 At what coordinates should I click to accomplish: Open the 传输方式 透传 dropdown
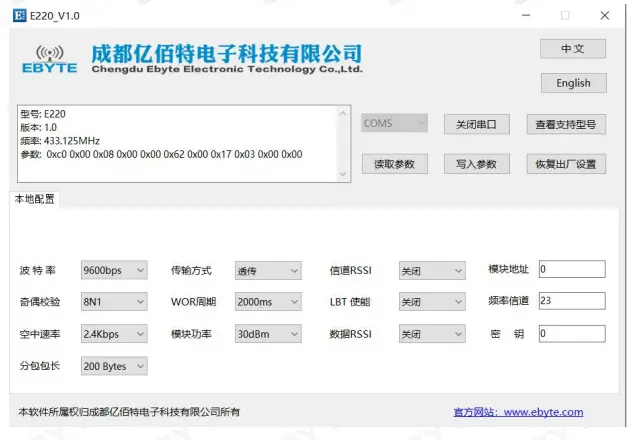pyautogui.click(x=268, y=270)
